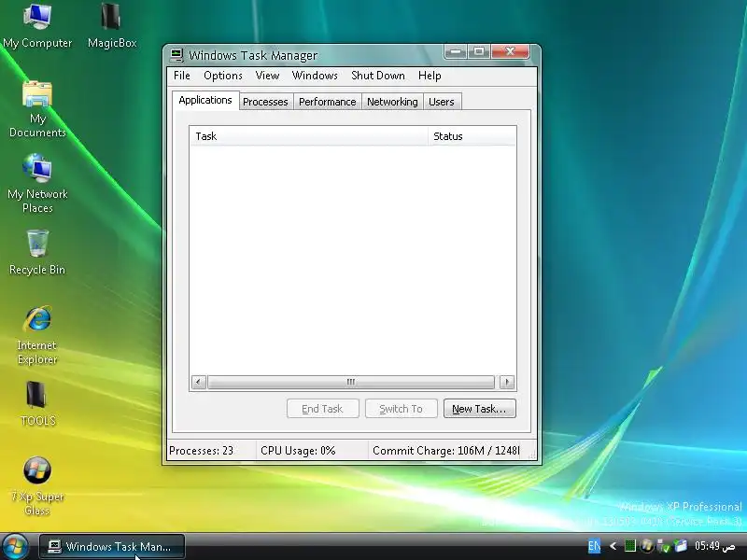Click the Switch To button
The height and width of the screenshot is (560, 747).
[x=402, y=409]
